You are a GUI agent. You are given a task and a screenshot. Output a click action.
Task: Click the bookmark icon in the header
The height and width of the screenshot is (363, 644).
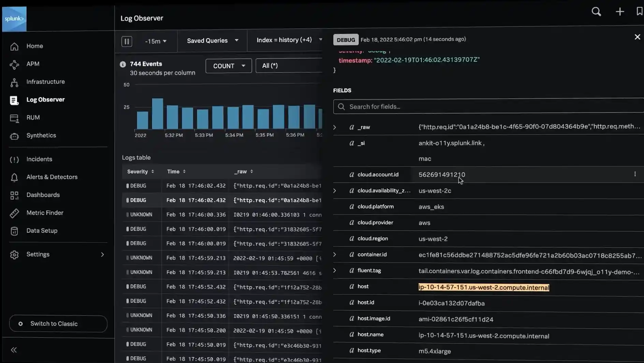pyautogui.click(x=640, y=11)
